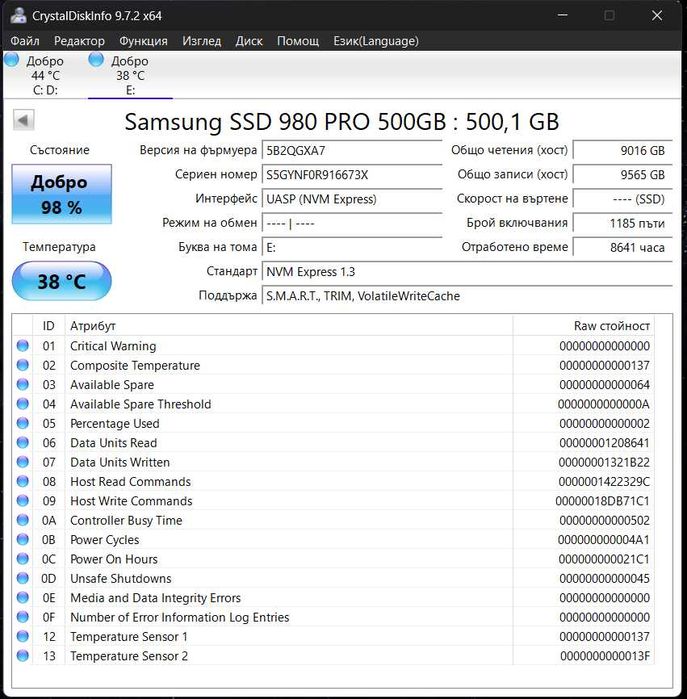Click status orb of Power On Hours row
Viewport: 687px width, 699px height.
[x=23, y=559]
